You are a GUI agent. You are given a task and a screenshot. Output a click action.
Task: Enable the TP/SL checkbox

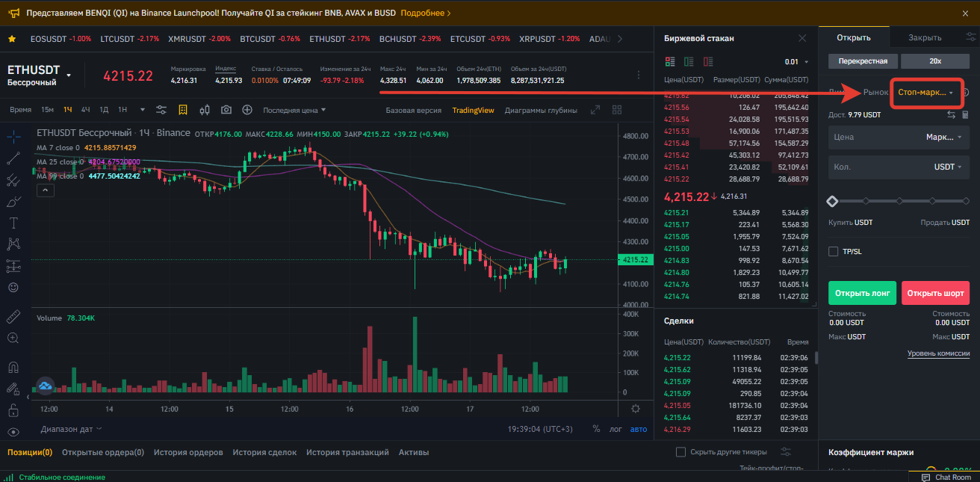click(x=834, y=251)
